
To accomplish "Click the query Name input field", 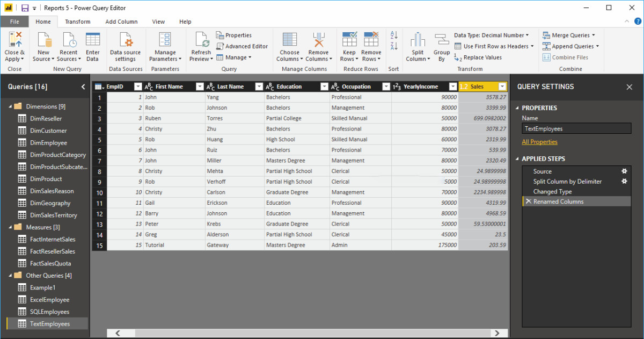I will click(576, 128).
